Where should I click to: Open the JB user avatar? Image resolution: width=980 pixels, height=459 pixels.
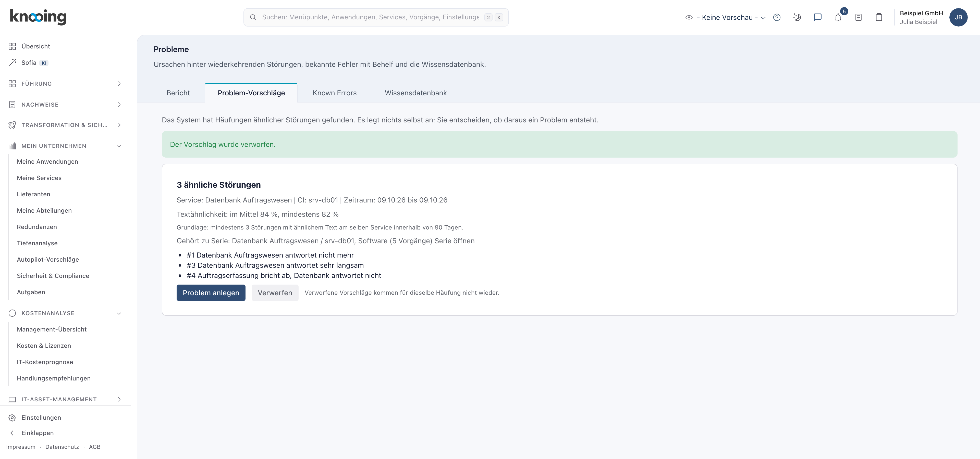click(958, 18)
